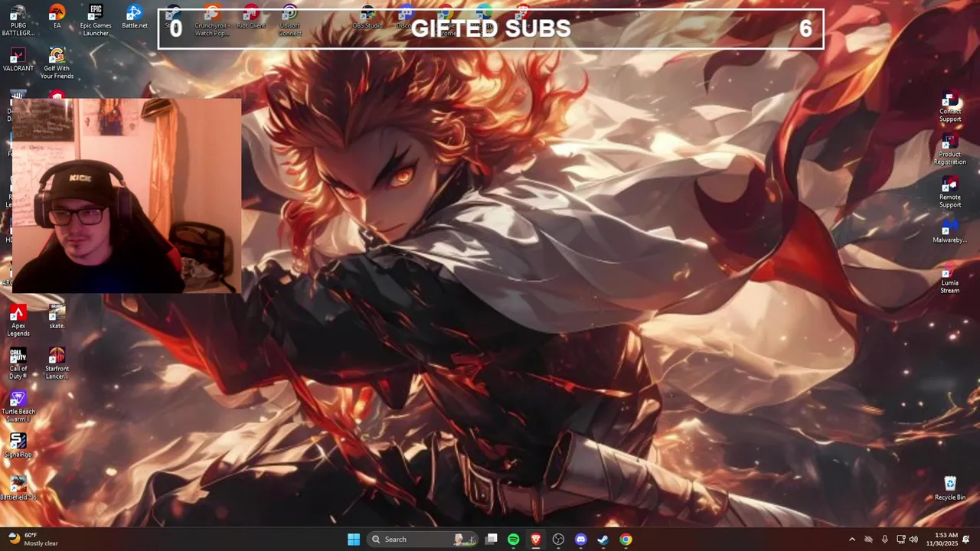Image resolution: width=980 pixels, height=551 pixels.
Task: Open the notification bell in taskbar
Action: tap(966, 540)
